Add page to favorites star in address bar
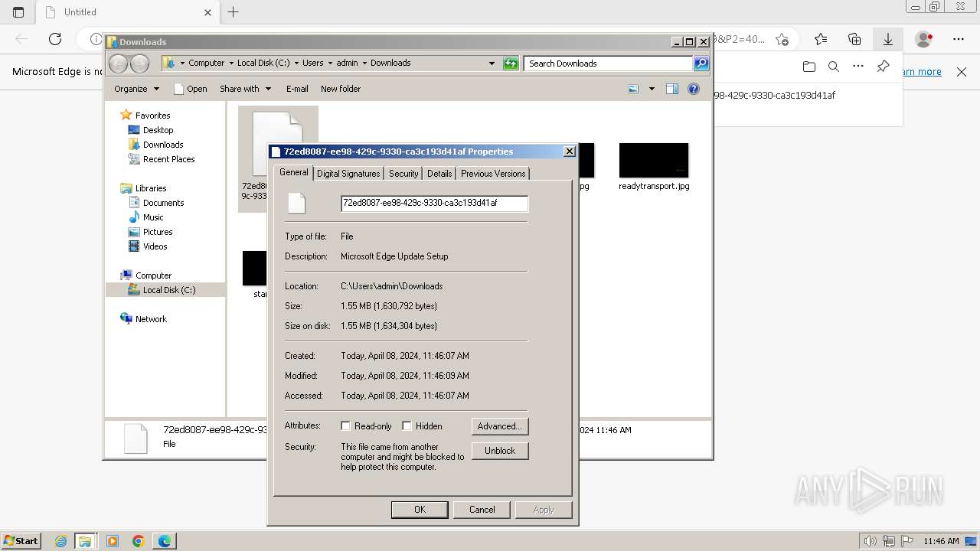The height and width of the screenshot is (551, 980). pos(782,39)
